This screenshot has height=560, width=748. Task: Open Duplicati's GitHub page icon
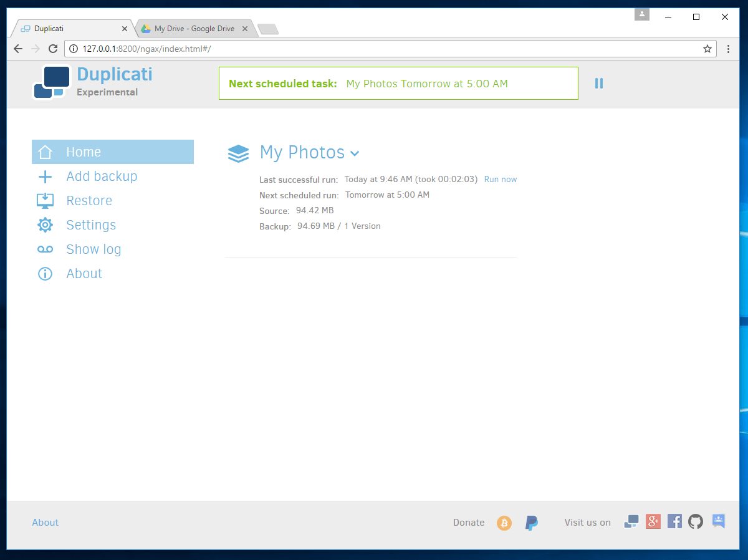(x=696, y=521)
